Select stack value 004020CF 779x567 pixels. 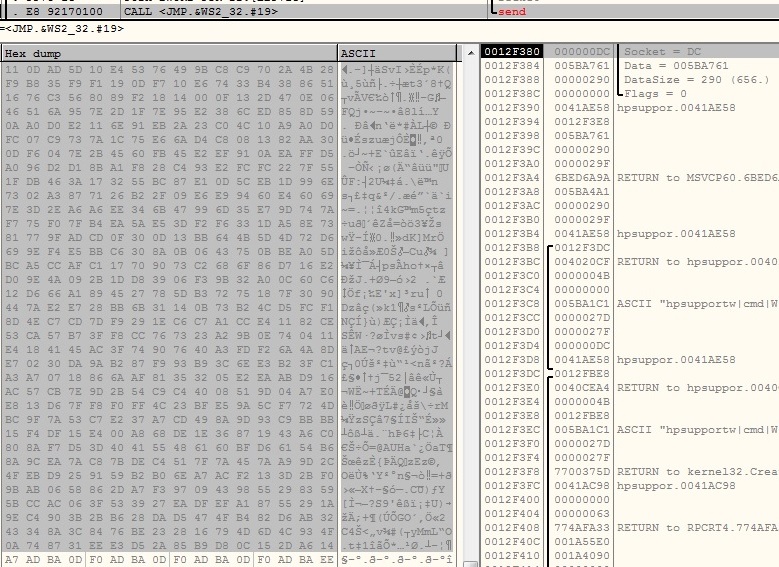point(582,261)
